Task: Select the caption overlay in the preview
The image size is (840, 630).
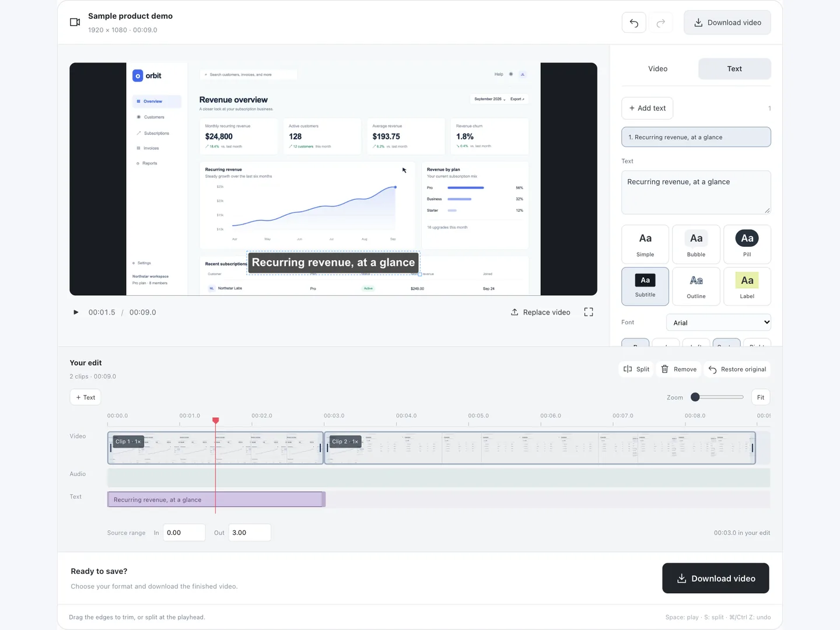Action: pyautogui.click(x=333, y=262)
